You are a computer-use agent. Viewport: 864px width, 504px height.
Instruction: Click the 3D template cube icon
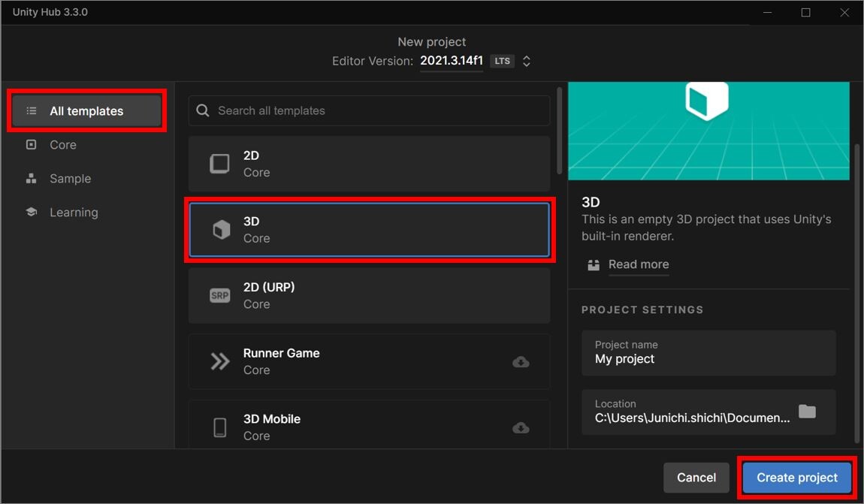(222, 230)
